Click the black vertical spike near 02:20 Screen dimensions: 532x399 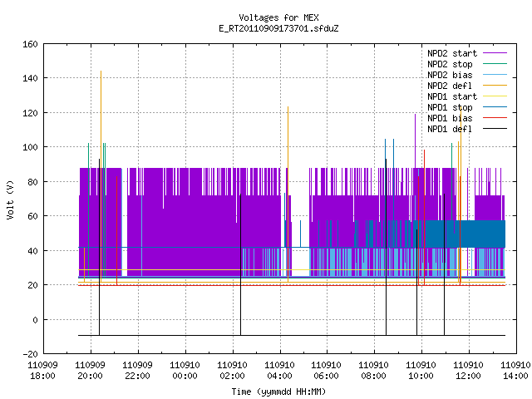(240, 264)
